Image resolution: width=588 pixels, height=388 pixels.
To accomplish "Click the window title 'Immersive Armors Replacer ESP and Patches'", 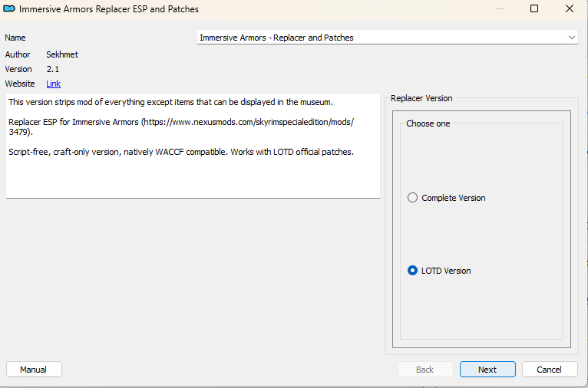I will [x=109, y=9].
